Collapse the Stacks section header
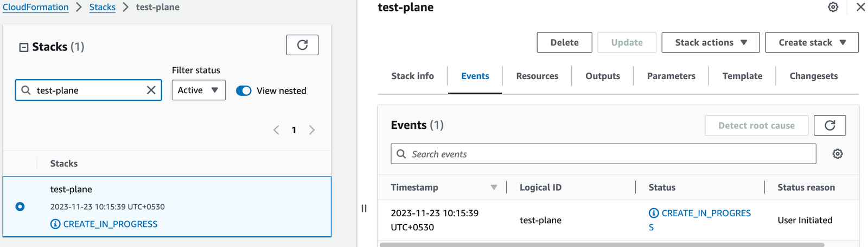The height and width of the screenshot is (247, 868). coord(23,47)
